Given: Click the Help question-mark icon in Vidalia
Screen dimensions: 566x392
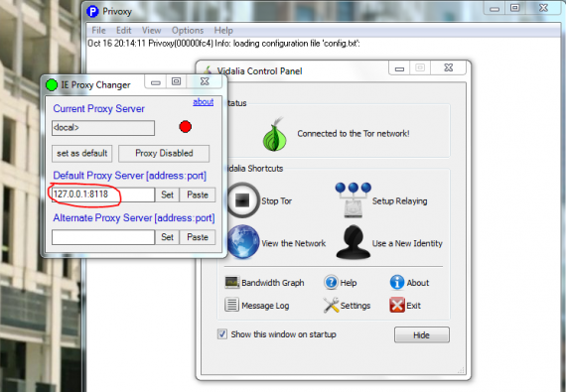Looking at the screenshot, I should [x=331, y=282].
